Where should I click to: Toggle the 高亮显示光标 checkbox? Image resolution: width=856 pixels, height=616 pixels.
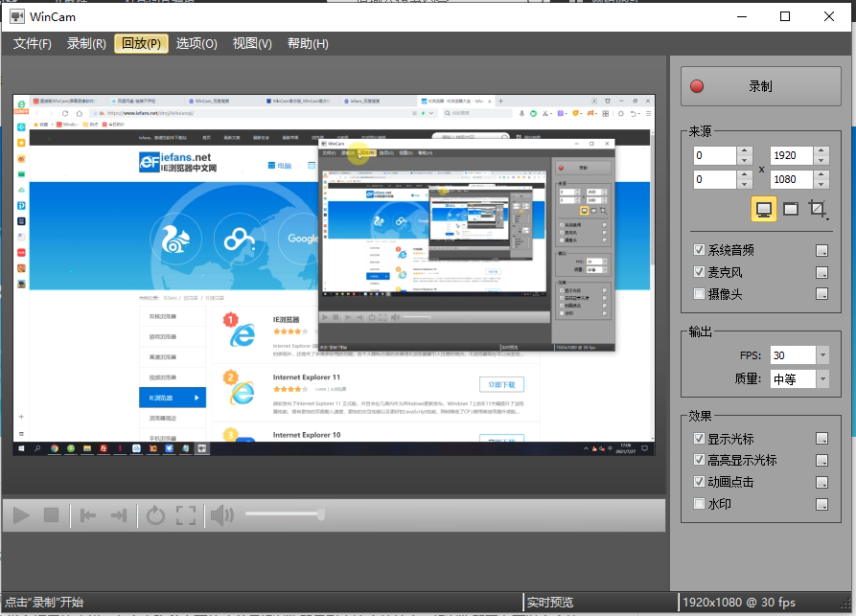pos(699,460)
